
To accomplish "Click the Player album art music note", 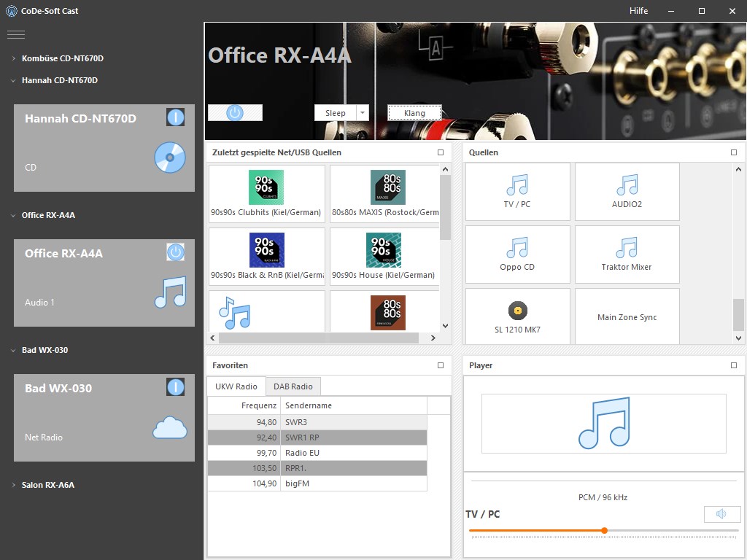I will coord(604,423).
